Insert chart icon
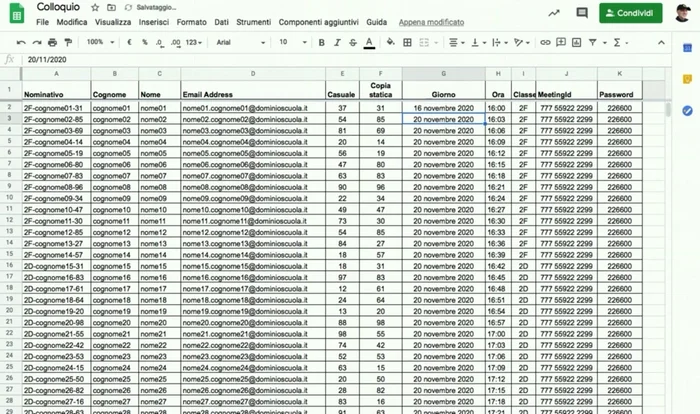The height and width of the screenshot is (414, 700). click(576, 42)
